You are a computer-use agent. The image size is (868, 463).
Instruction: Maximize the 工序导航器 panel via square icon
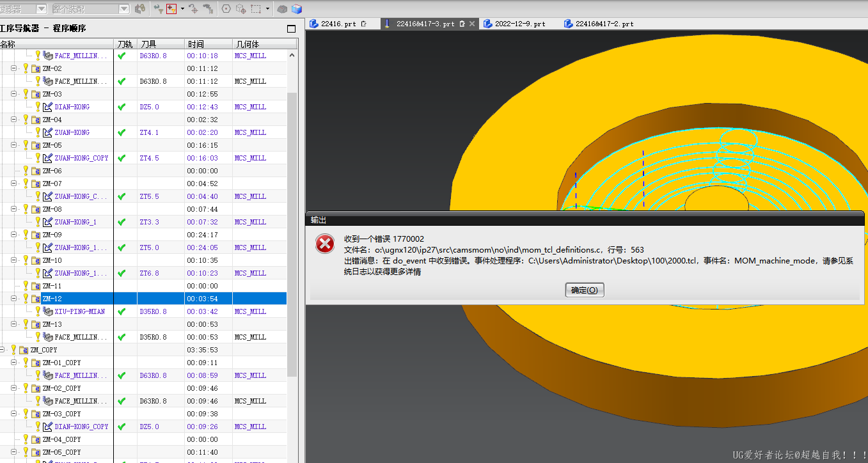click(291, 29)
